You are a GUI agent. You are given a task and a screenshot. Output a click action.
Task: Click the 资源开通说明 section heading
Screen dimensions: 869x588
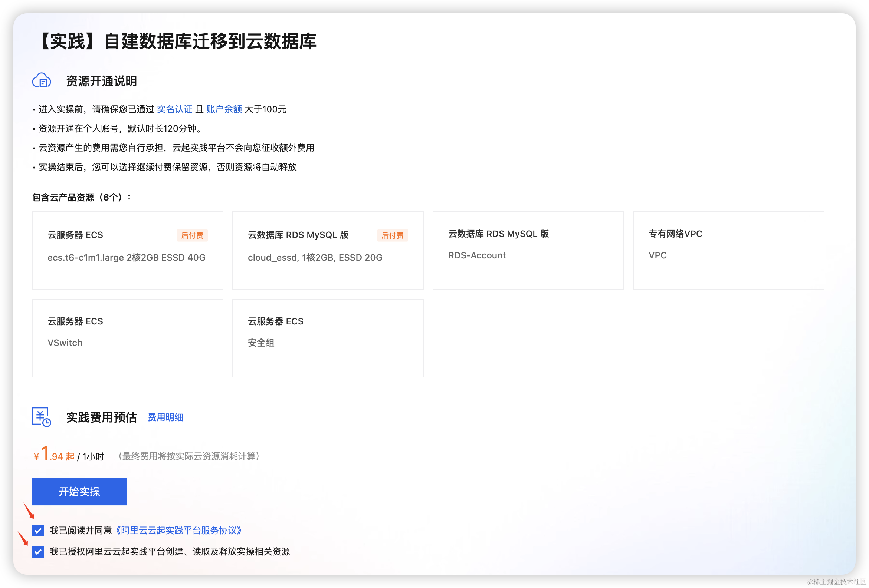tap(101, 81)
